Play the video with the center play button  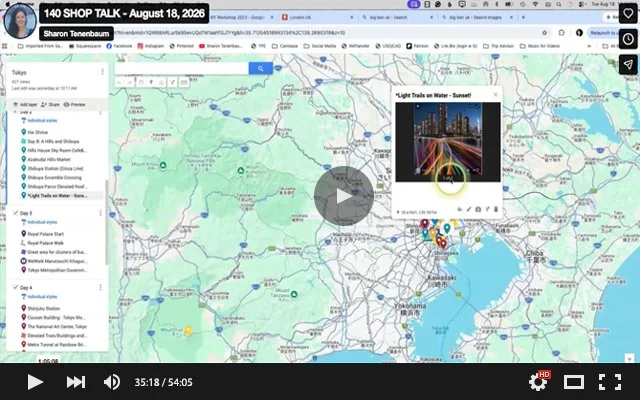click(x=344, y=196)
